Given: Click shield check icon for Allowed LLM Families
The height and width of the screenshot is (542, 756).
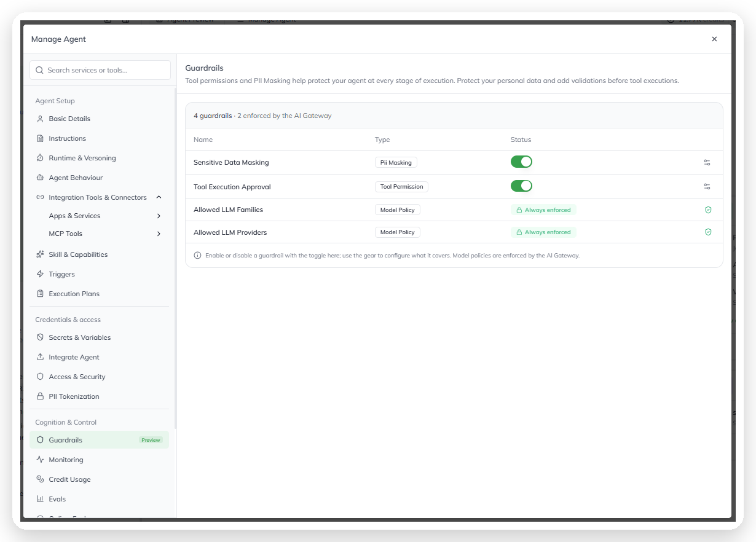Looking at the screenshot, I should click(708, 210).
